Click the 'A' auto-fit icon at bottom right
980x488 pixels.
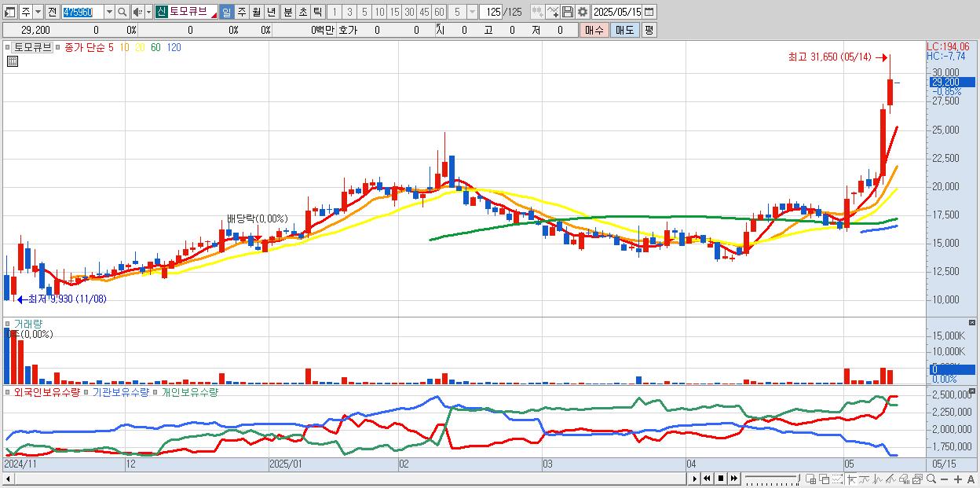(x=971, y=479)
